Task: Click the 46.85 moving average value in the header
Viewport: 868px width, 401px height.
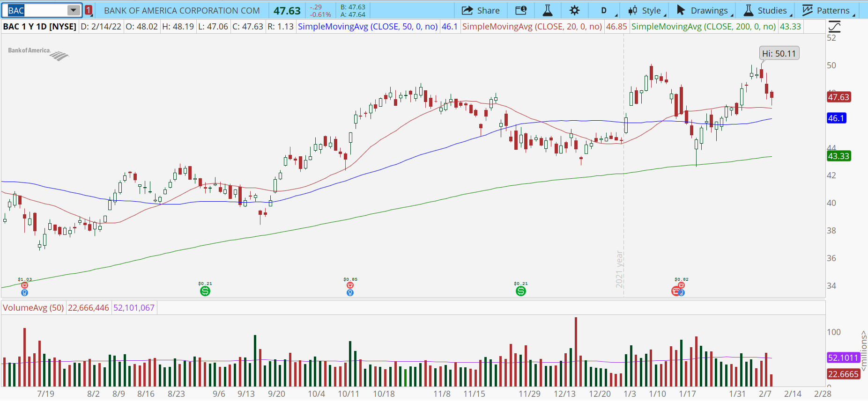Action: tap(616, 27)
